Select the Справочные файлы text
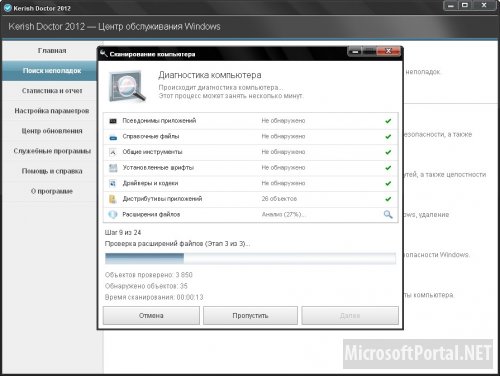 [151, 136]
